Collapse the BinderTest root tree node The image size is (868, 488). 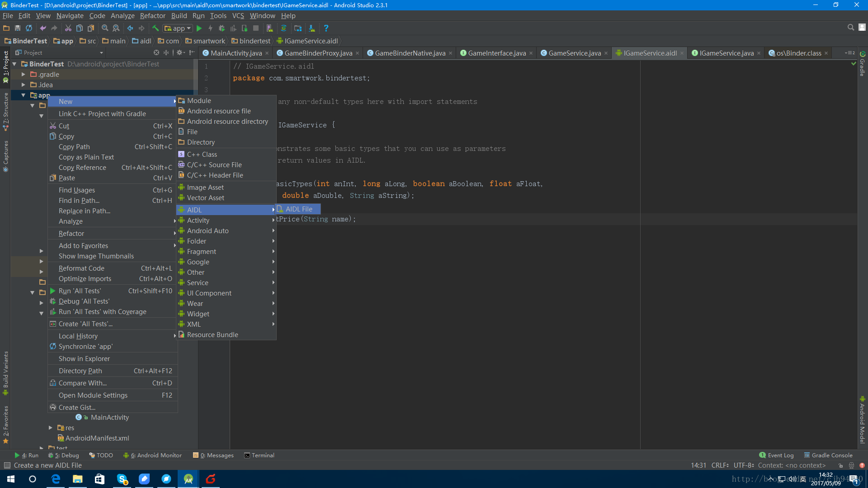[x=15, y=64]
